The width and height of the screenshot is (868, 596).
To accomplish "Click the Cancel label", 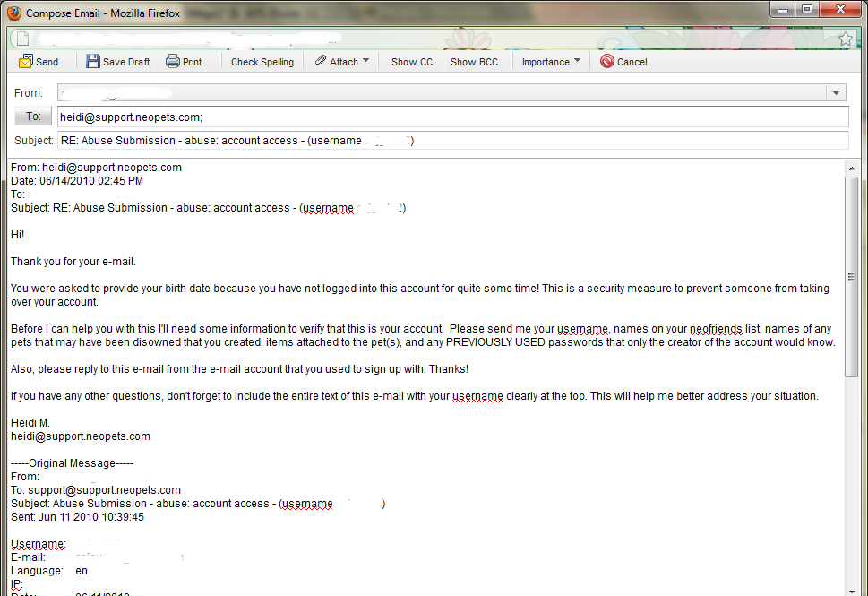I will pyautogui.click(x=632, y=62).
